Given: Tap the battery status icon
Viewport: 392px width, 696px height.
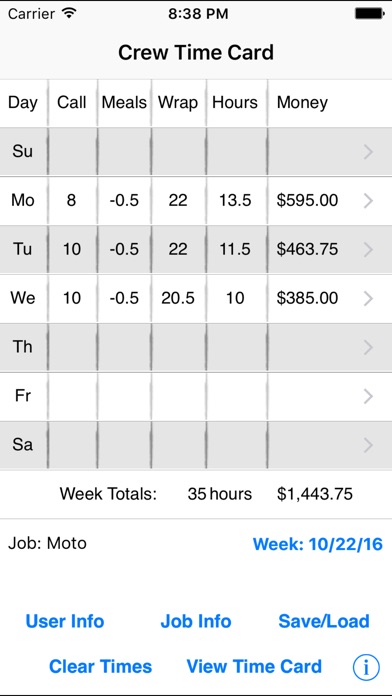Looking at the screenshot, I should 368,14.
